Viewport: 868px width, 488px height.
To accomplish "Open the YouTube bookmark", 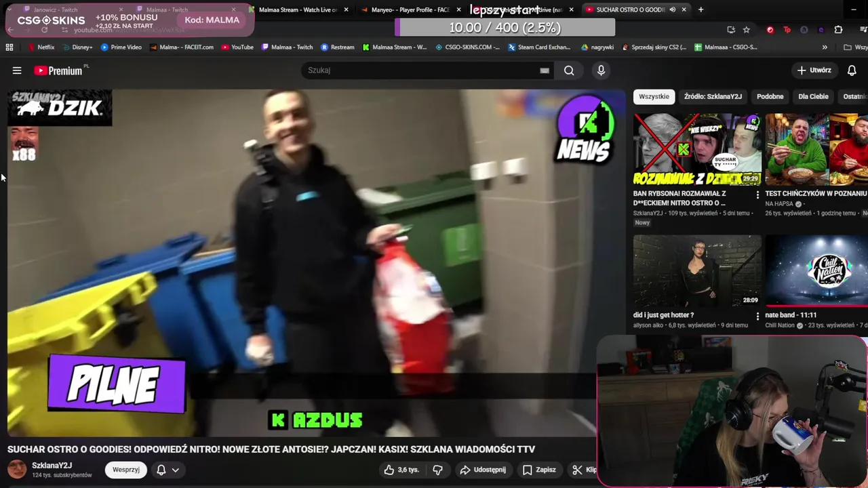I will point(237,47).
